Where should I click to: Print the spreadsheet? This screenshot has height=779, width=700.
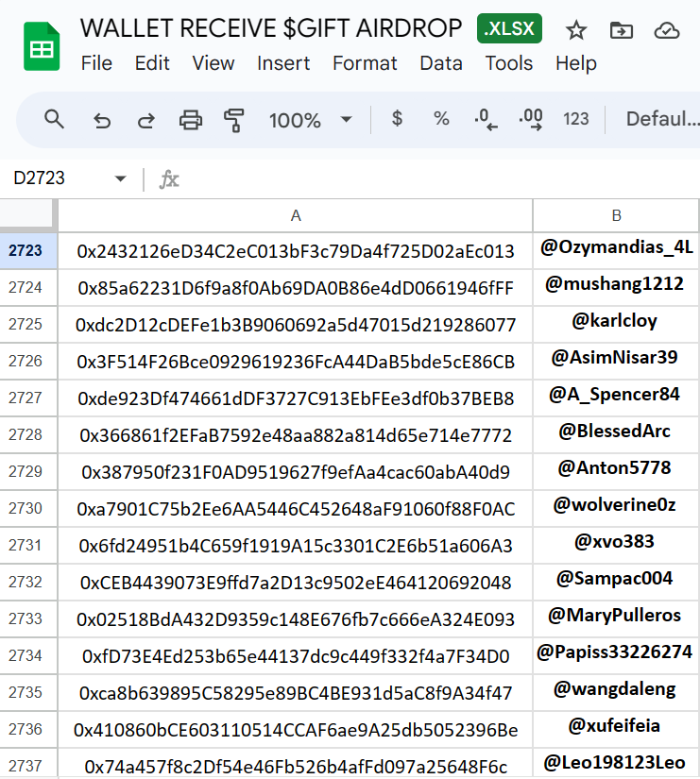[x=191, y=120]
